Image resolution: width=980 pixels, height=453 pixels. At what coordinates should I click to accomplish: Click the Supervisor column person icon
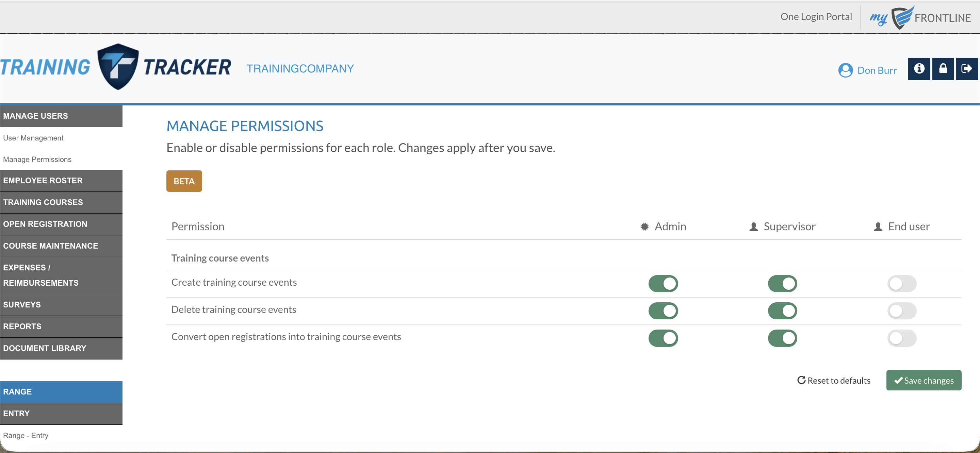753,227
